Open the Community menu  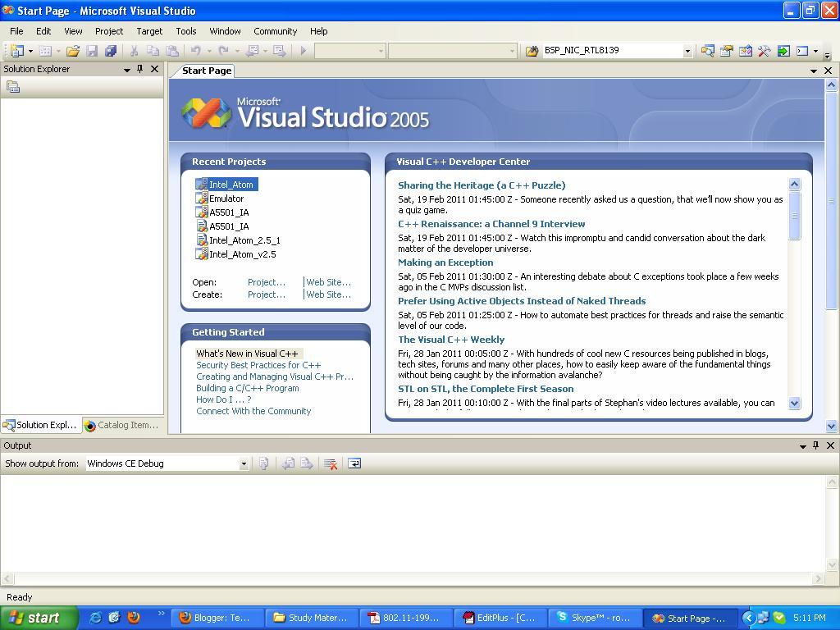(276, 31)
